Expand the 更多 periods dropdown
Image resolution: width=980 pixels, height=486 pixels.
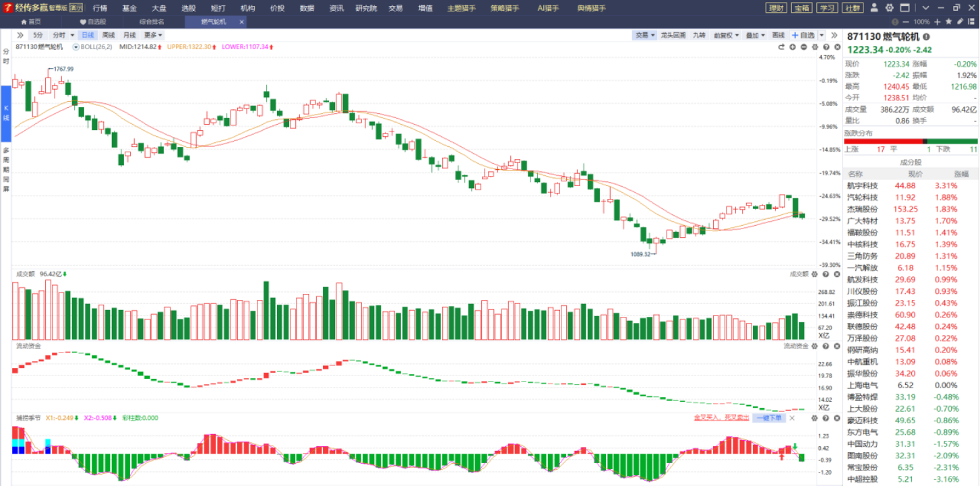(153, 35)
